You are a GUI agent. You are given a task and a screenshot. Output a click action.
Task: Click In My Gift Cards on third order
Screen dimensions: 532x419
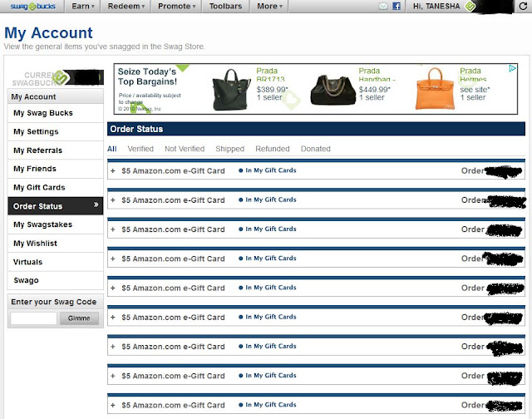pos(268,229)
